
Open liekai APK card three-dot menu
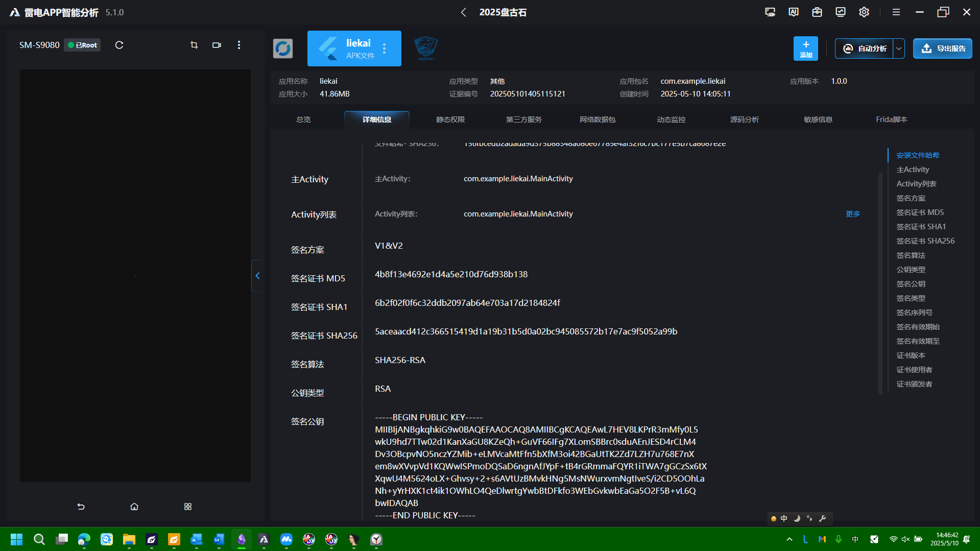coord(385,49)
